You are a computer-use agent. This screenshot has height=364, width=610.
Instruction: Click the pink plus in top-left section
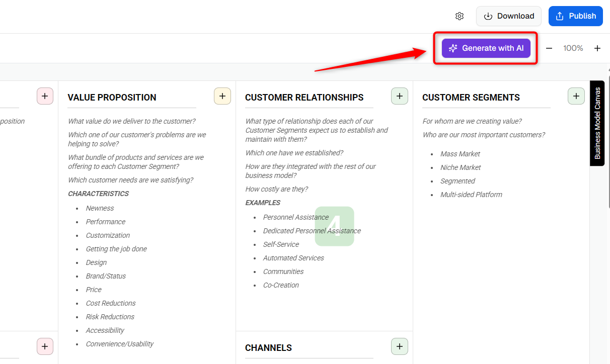coord(45,96)
